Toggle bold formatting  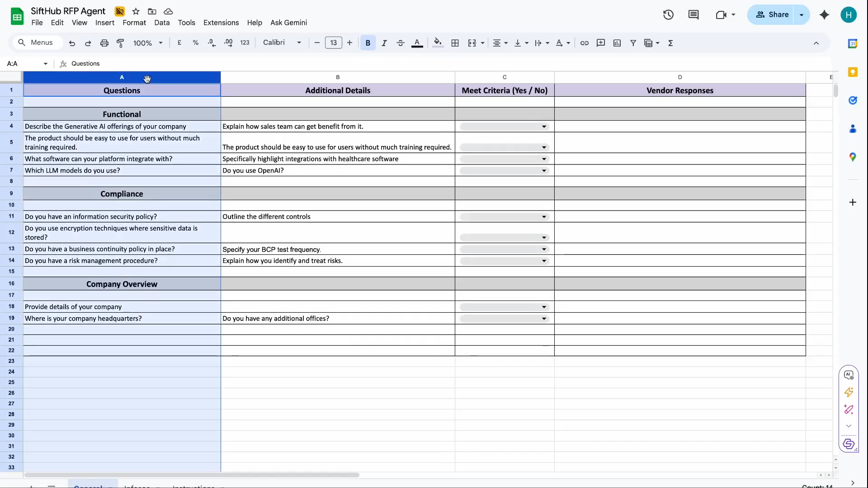click(368, 43)
